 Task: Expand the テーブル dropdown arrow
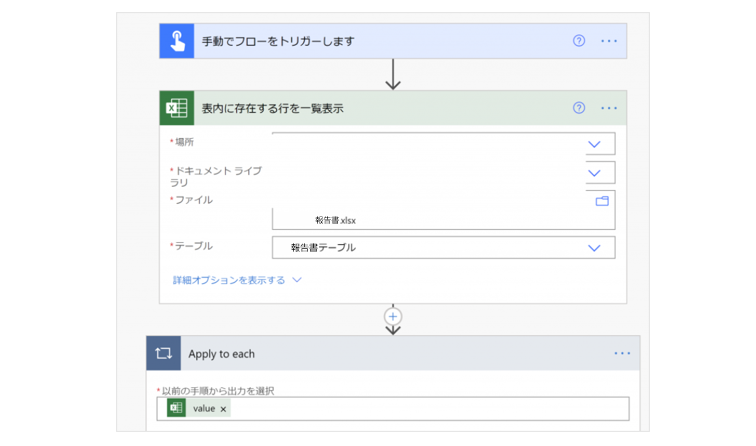[x=594, y=248]
